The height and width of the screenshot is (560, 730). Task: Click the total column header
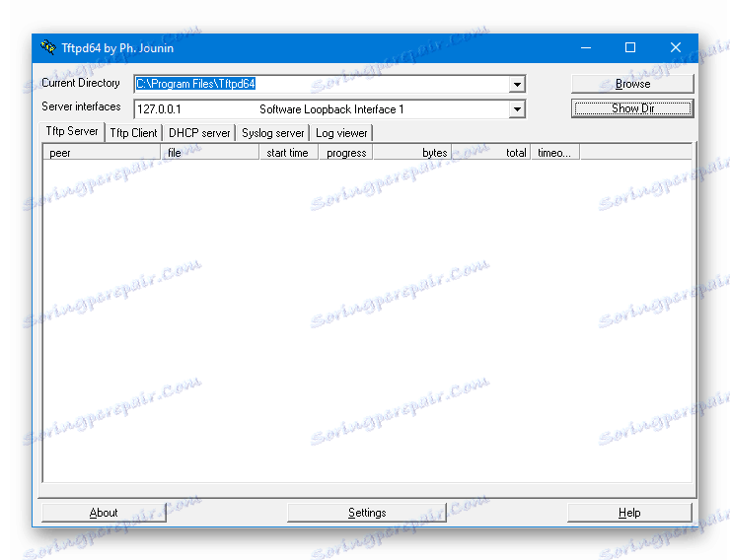[491, 153]
